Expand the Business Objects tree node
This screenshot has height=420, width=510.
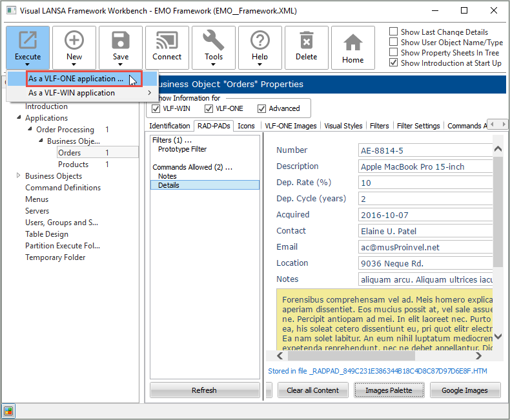point(18,176)
